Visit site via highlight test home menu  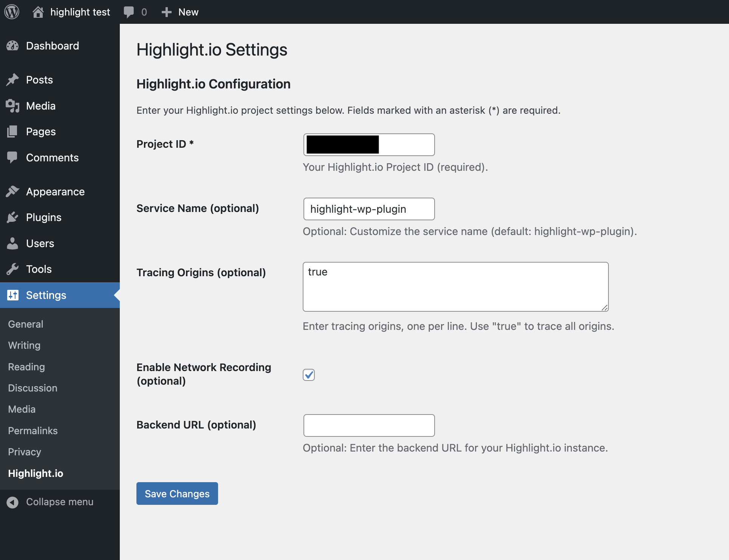click(x=71, y=12)
